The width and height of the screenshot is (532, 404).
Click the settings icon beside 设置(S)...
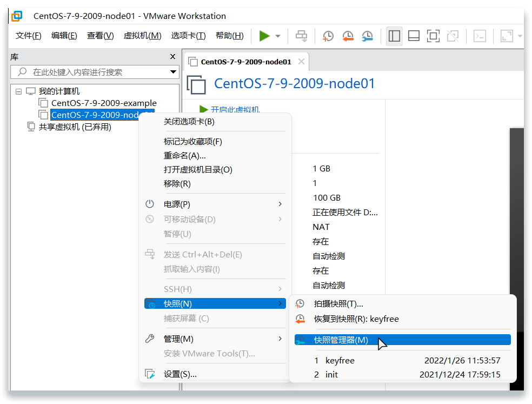pos(150,374)
